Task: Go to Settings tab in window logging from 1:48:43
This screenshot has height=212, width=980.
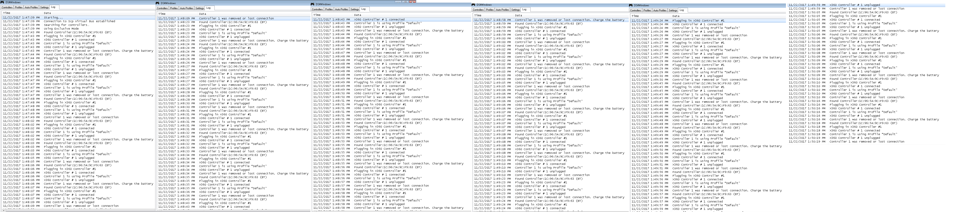Action: coord(354,9)
